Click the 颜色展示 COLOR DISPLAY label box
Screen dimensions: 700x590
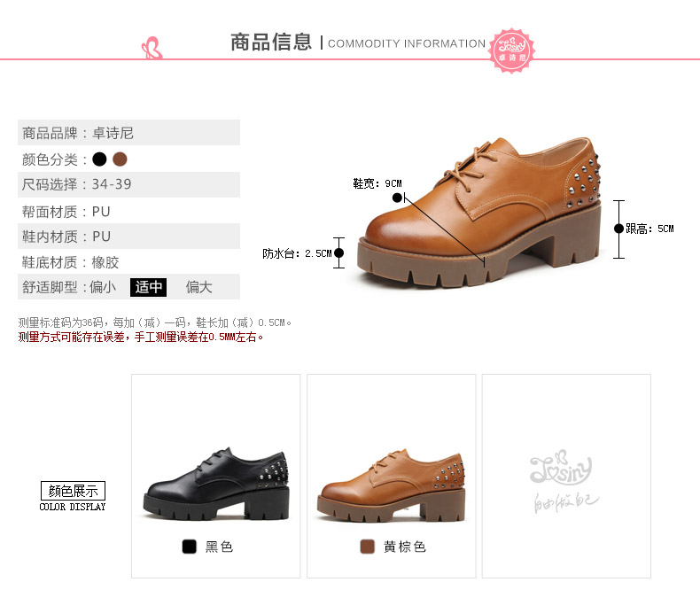coord(73,496)
